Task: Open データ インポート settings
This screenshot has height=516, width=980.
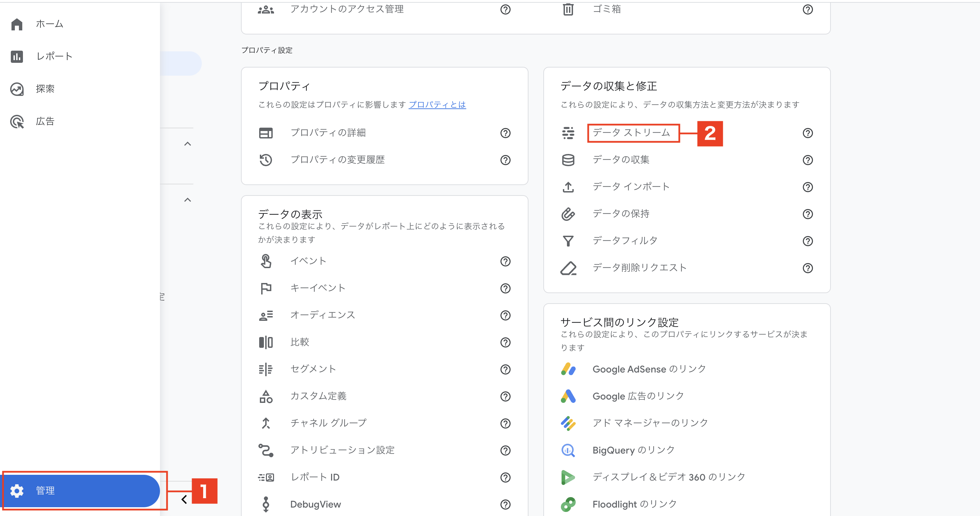Action: pos(631,187)
